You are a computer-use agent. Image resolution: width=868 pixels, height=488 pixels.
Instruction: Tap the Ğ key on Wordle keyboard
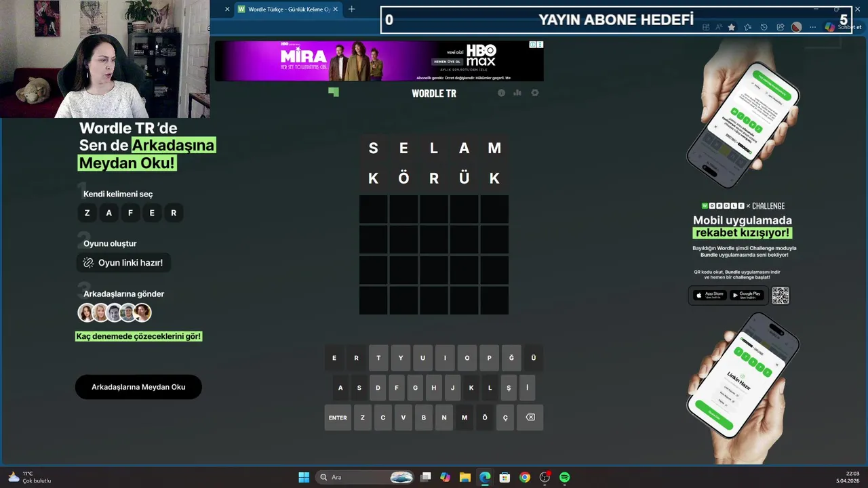(511, 358)
